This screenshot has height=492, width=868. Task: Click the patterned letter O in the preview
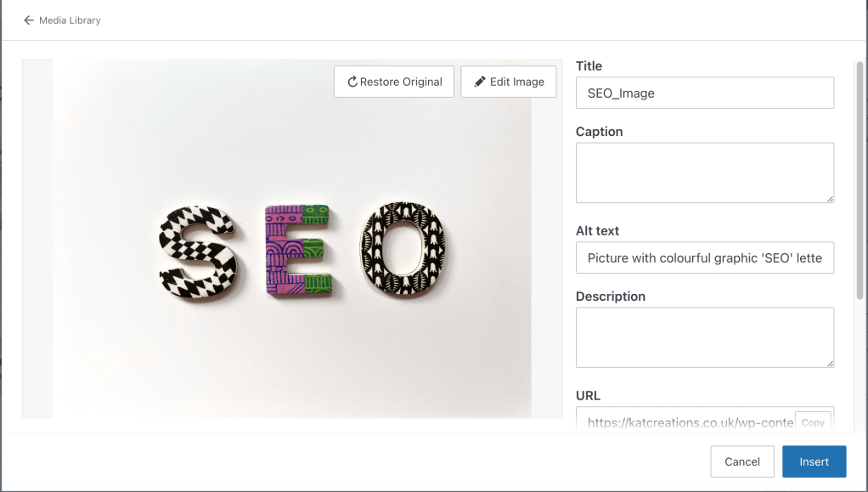[x=403, y=246]
